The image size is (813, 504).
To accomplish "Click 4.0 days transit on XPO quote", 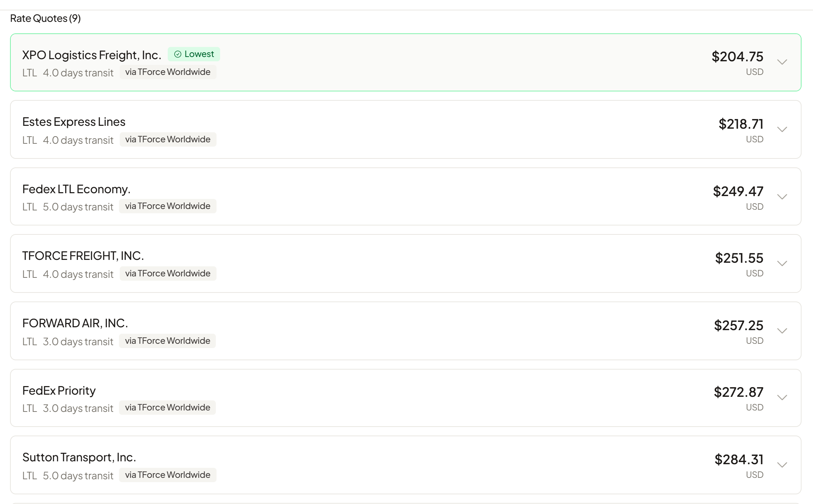I will tap(78, 73).
